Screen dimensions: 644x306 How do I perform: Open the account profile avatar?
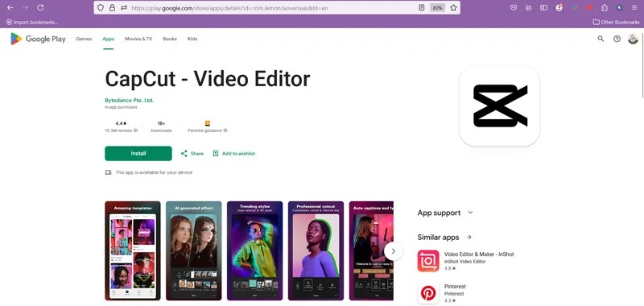point(633,39)
